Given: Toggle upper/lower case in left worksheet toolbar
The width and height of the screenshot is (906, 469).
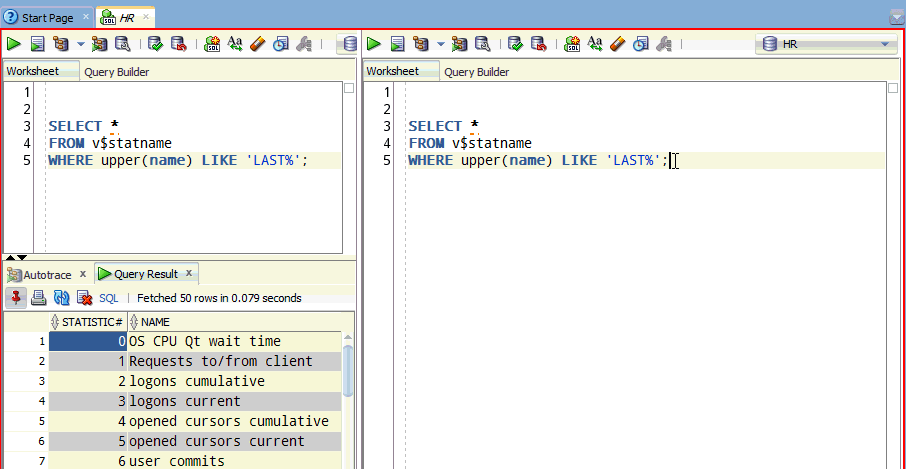Looking at the screenshot, I should tap(235, 43).
